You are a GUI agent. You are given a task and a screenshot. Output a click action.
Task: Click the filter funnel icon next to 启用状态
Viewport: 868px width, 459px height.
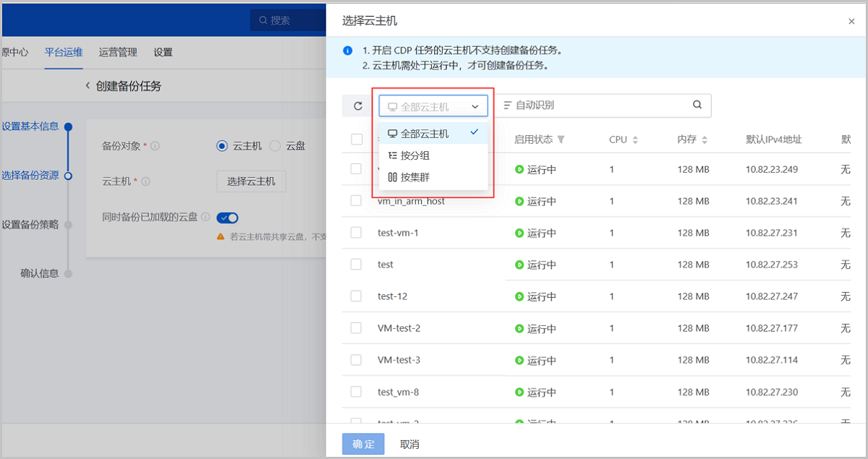coord(561,140)
